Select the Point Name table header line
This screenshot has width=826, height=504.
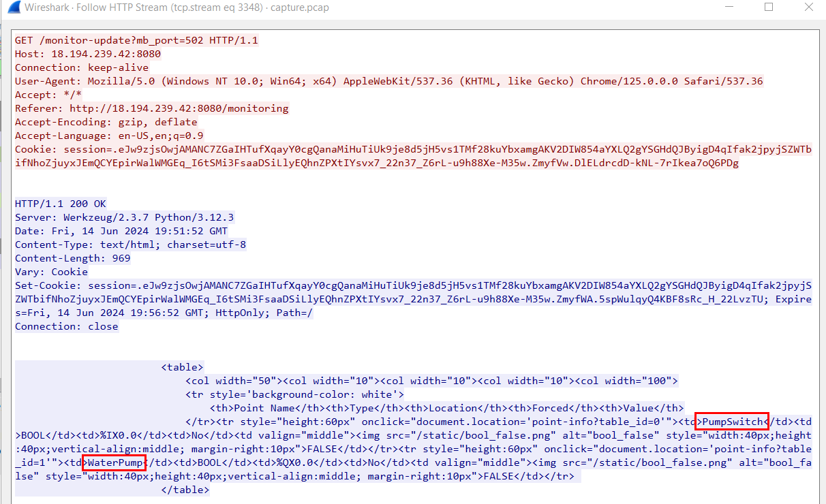tap(447, 408)
